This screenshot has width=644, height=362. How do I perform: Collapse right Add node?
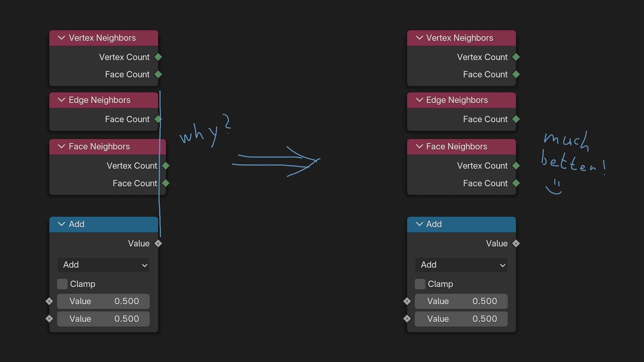coord(420,224)
